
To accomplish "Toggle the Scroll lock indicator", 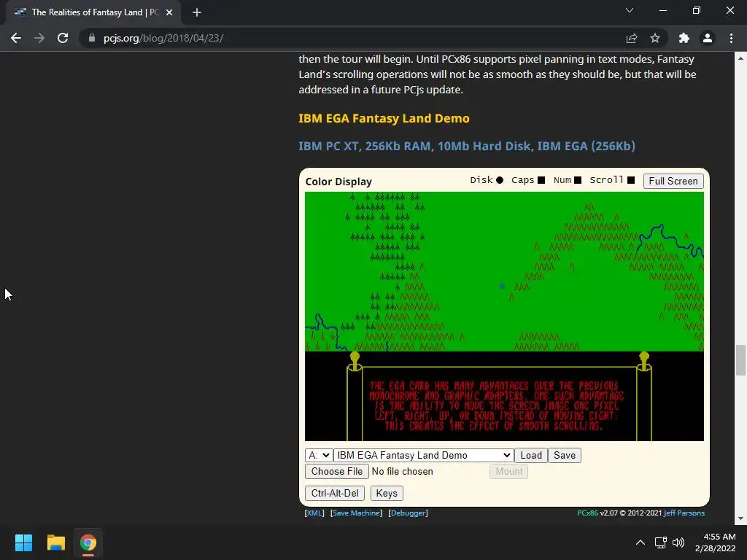I will [x=631, y=180].
